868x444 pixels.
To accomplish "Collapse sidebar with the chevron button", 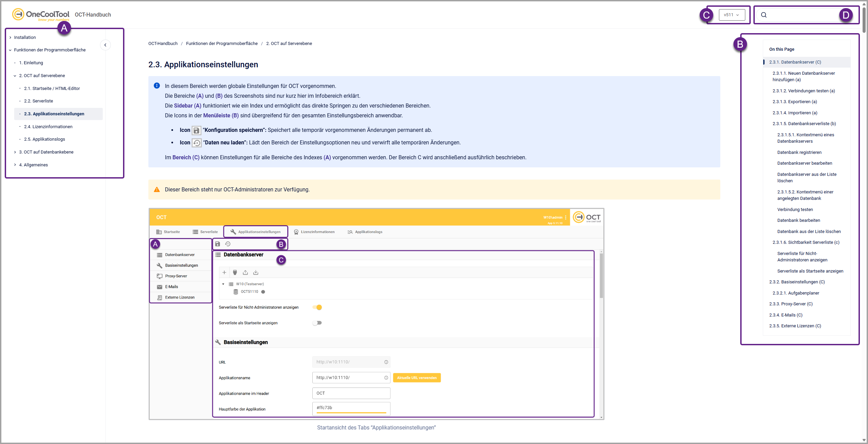I will (105, 45).
